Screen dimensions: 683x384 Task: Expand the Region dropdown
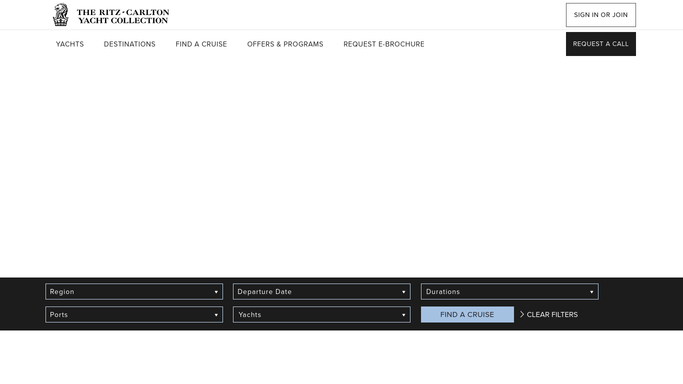pos(134,292)
